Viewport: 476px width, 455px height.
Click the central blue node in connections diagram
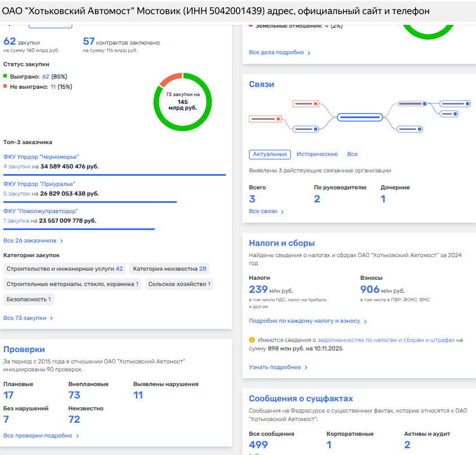click(360, 118)
